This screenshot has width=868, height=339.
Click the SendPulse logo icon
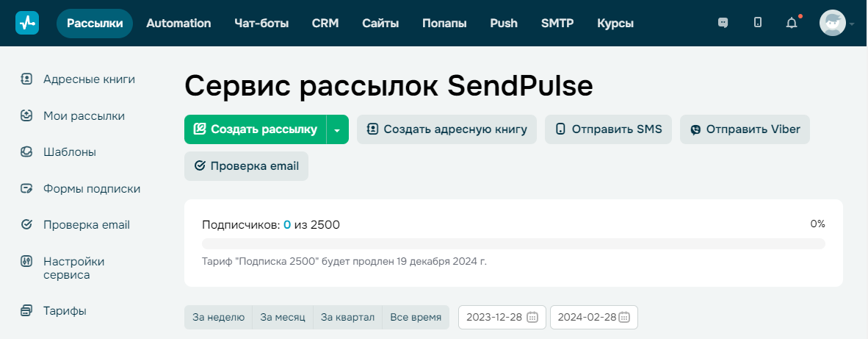pyautogui.click(x=27, y=24)
